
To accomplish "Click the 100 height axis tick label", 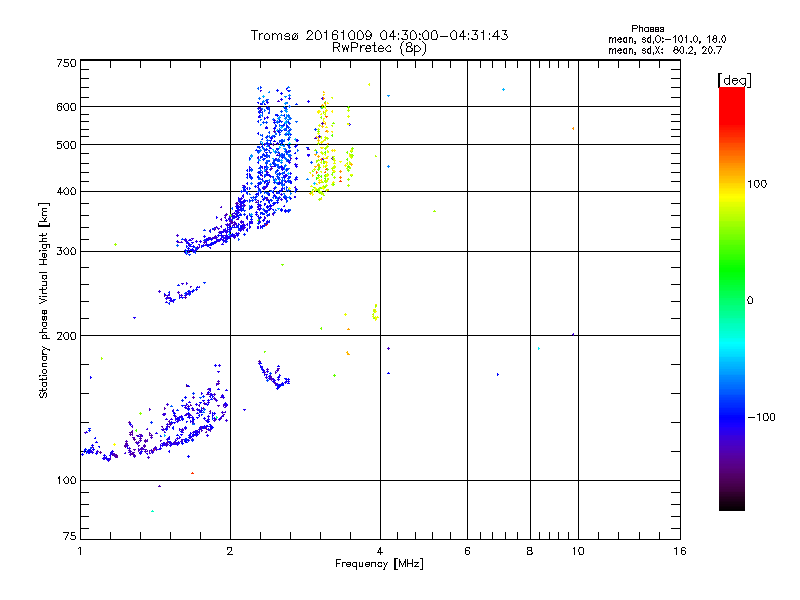I will [66, 480].
